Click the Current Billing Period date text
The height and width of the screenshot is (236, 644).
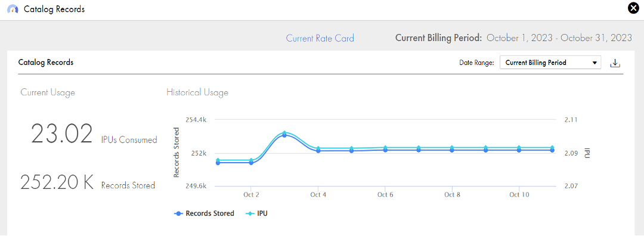tap(559, 38)
